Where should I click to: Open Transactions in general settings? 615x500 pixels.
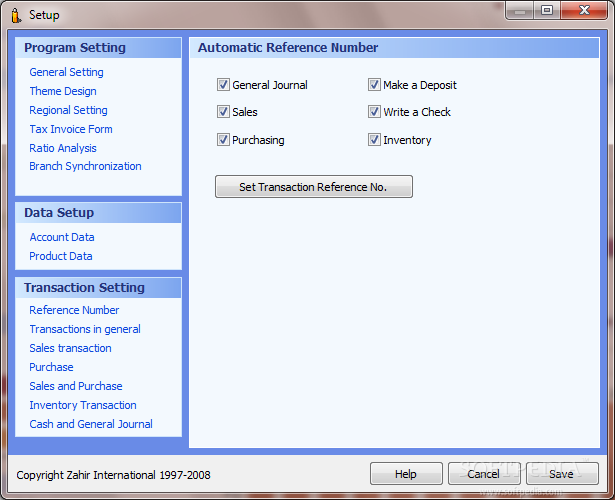coord(85,329)
